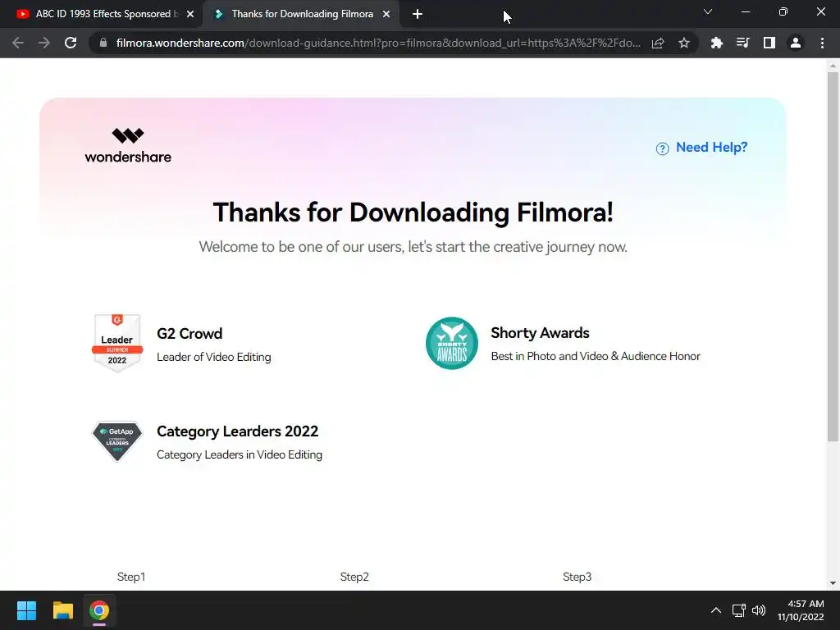
Task: Open a new browser tab
Action: 418,14
